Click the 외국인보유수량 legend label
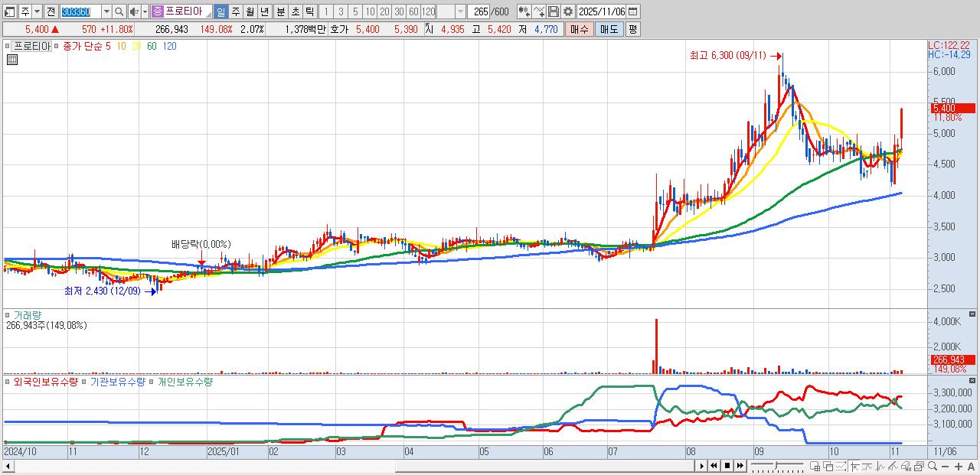The height and width of the screenshot is (475, 980). tap(45, 382)
